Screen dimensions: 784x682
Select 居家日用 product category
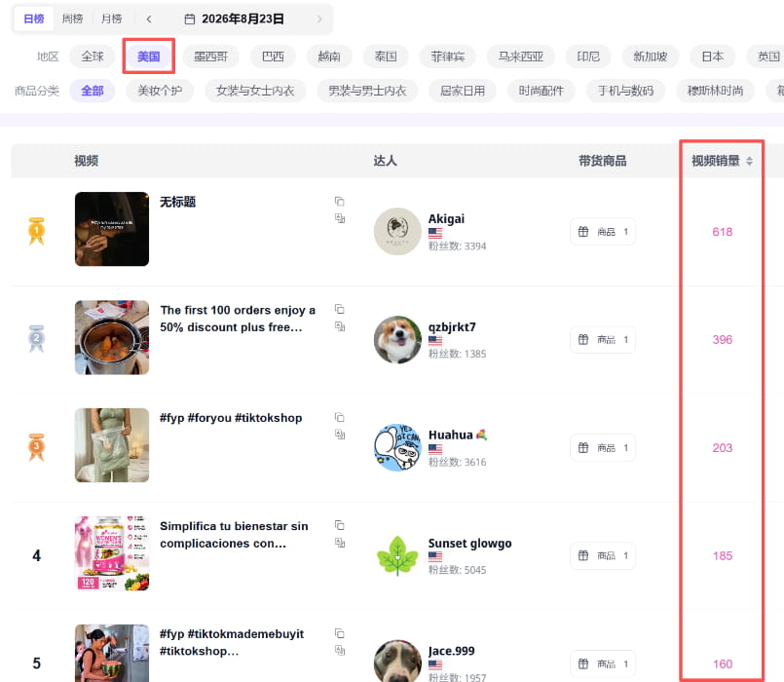click(463, 91)
